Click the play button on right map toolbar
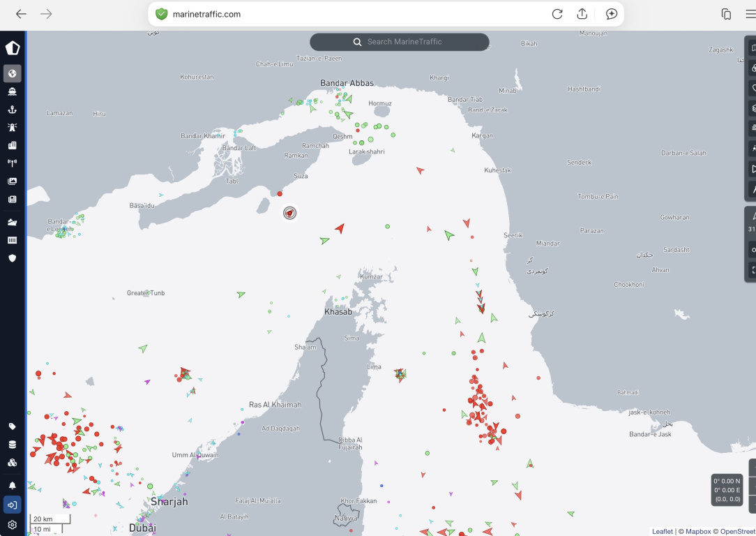 tap(753, 169)
